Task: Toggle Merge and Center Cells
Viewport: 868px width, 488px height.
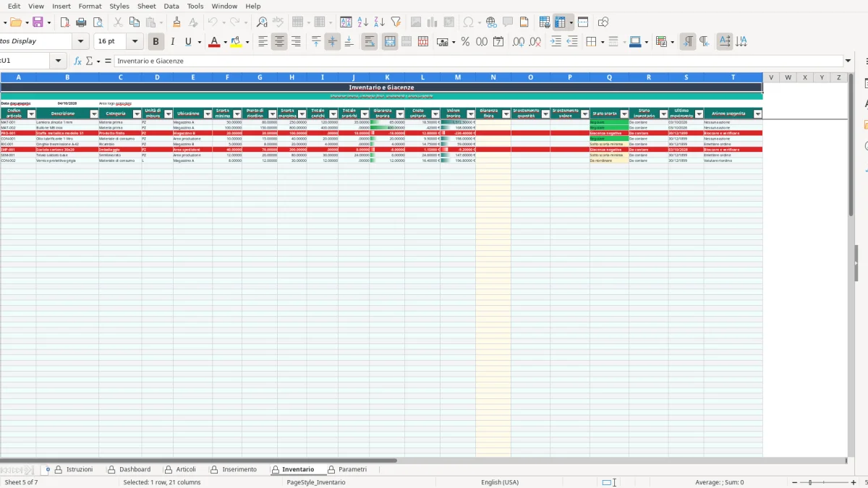Action: point(390,42)
